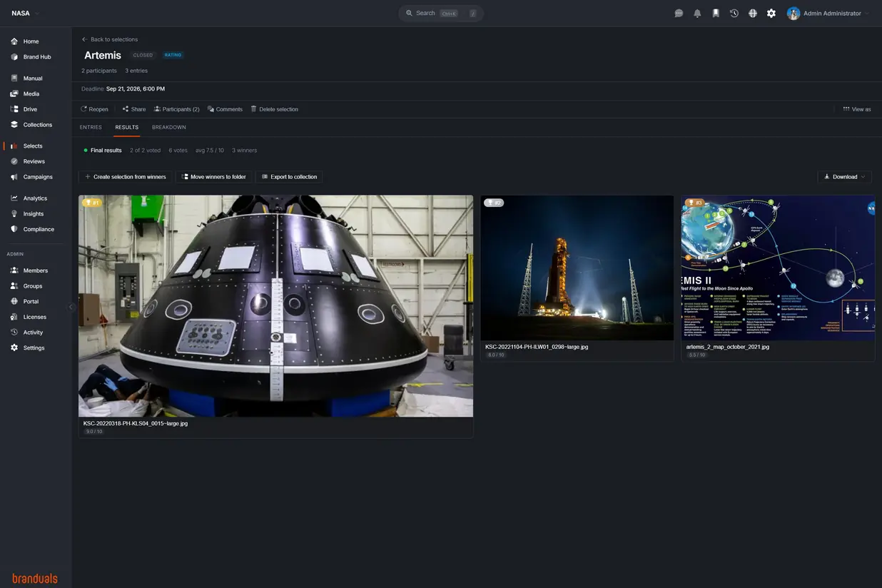
Task: Switch to the Entries tab
Action: pos(91,127)
